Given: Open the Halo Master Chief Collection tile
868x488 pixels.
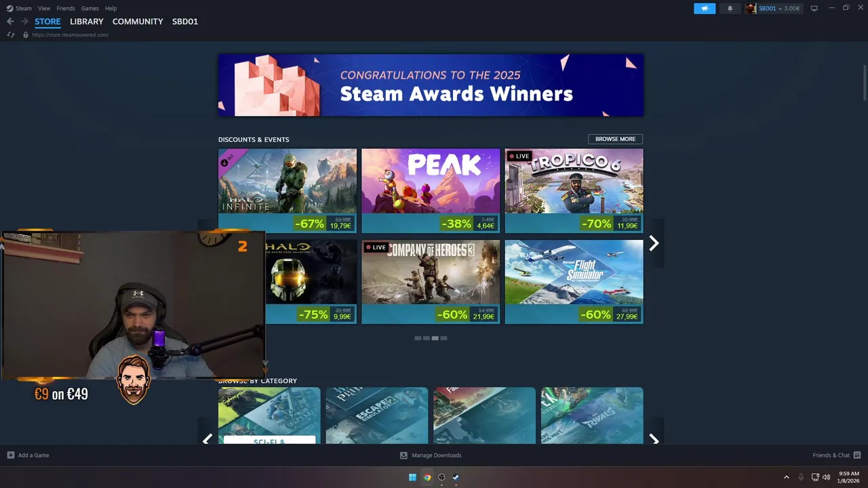Looking at the screenshot, I should (311, 281).
